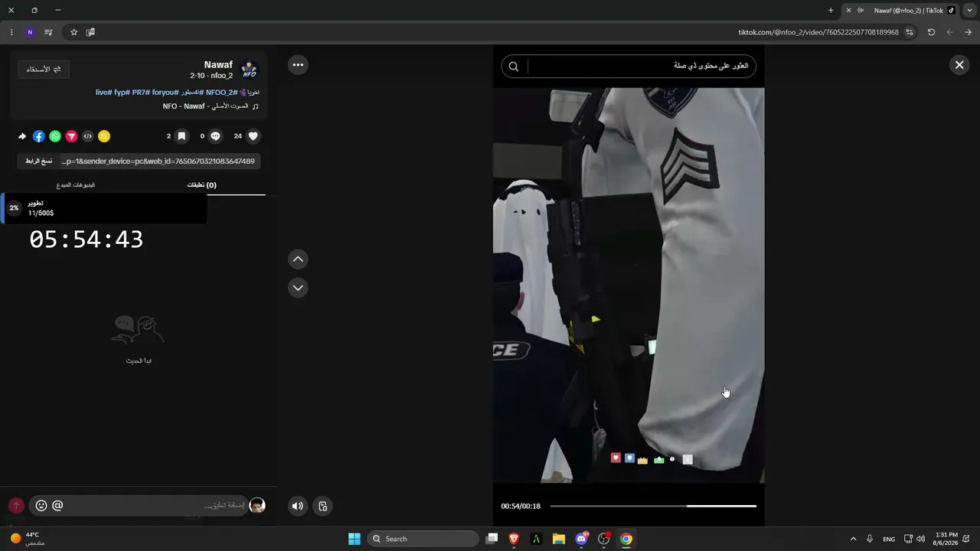Open the browser profile N avatar
The width and height of the screenshot is (980, 551).
click(x=30, y=32)
